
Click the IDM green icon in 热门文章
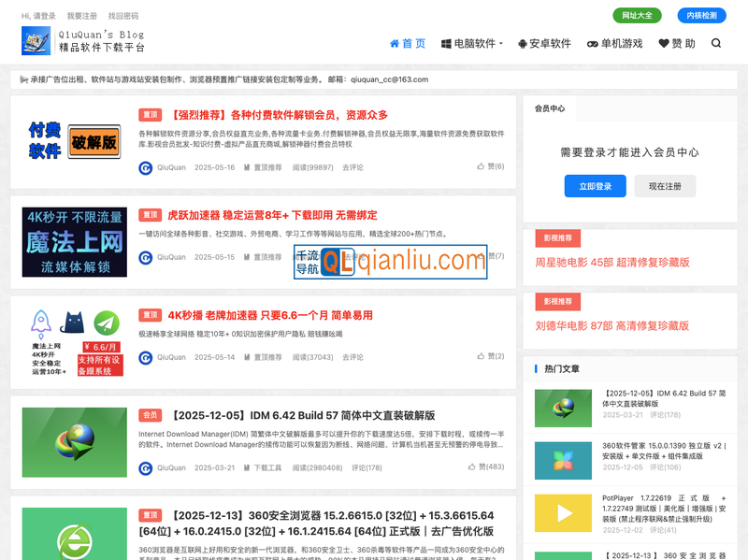561,409
